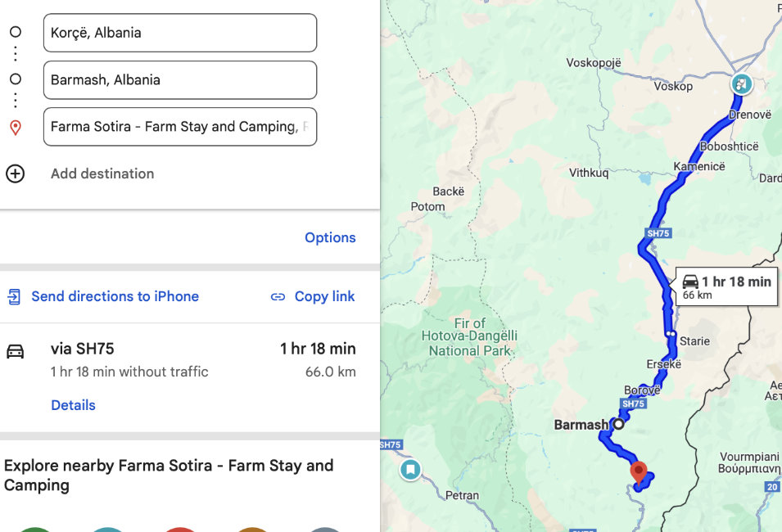
Task: Click the red pin icon beside Farma Sotira field
Action: pos(15,127)
